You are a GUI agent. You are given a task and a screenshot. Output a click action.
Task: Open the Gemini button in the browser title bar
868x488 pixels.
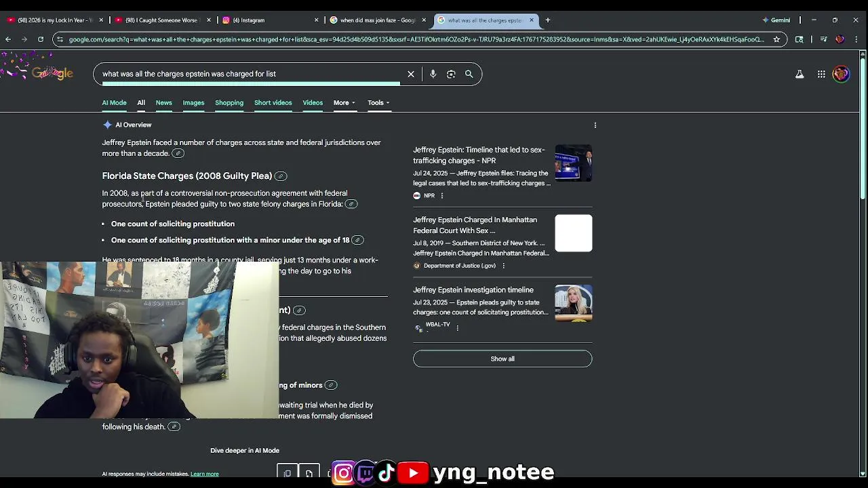(x=776, y=20)
